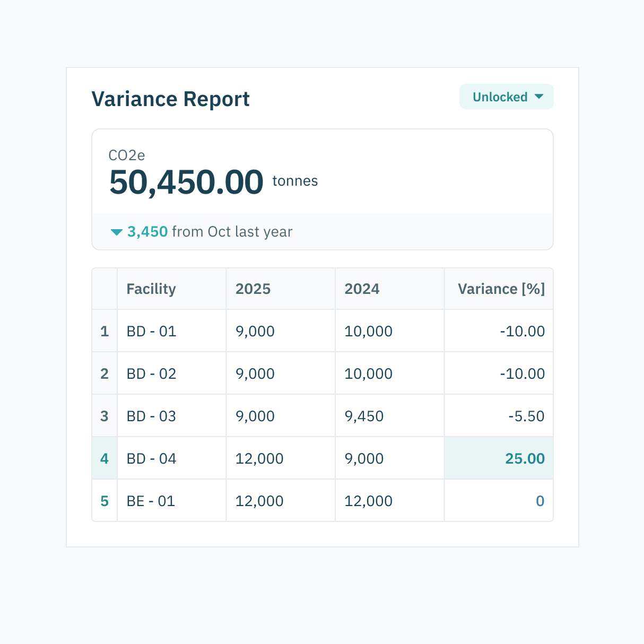
Task: Click the 50,450.00 CO2e total
Action: (x=186, y=182)
